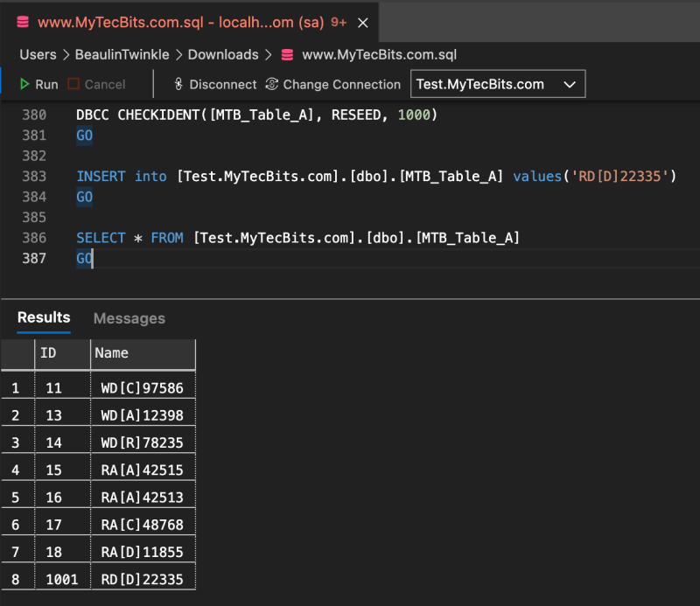Image resolution: width=700 pixels, height=606 pixels.
Task: Switch to the Messages tab
Action: [129, 318]
